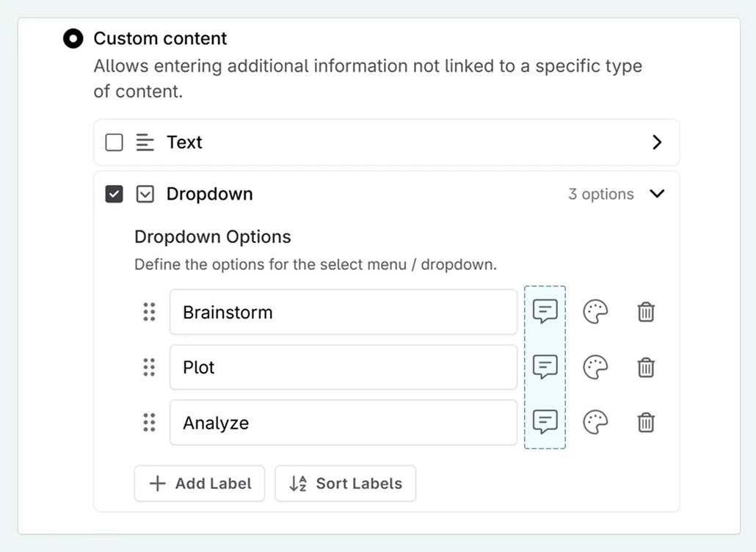Click the 3 options label
Viewport: 756px width, 552px height.
pyautogui.click(x=600, y=194)
